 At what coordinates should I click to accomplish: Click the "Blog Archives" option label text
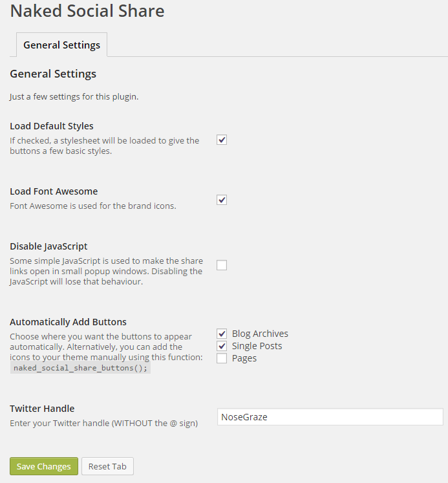pyautogui.click(x=260, y=334)
